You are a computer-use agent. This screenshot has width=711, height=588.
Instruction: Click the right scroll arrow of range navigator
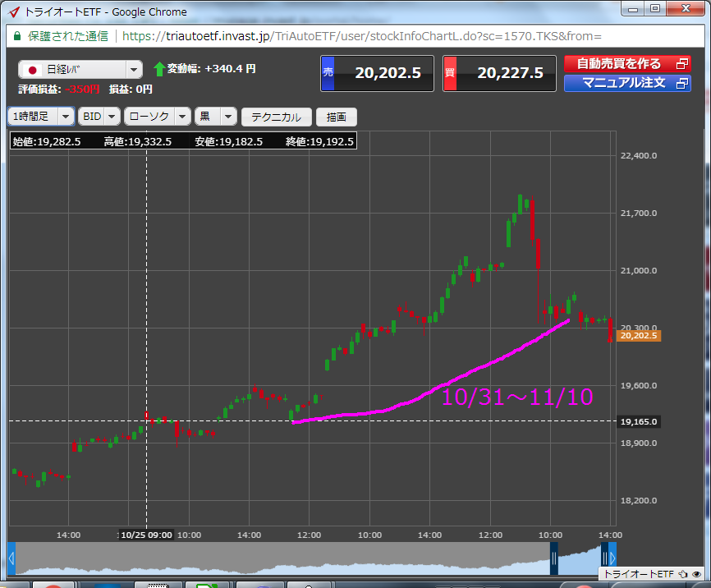pos(612,558)
